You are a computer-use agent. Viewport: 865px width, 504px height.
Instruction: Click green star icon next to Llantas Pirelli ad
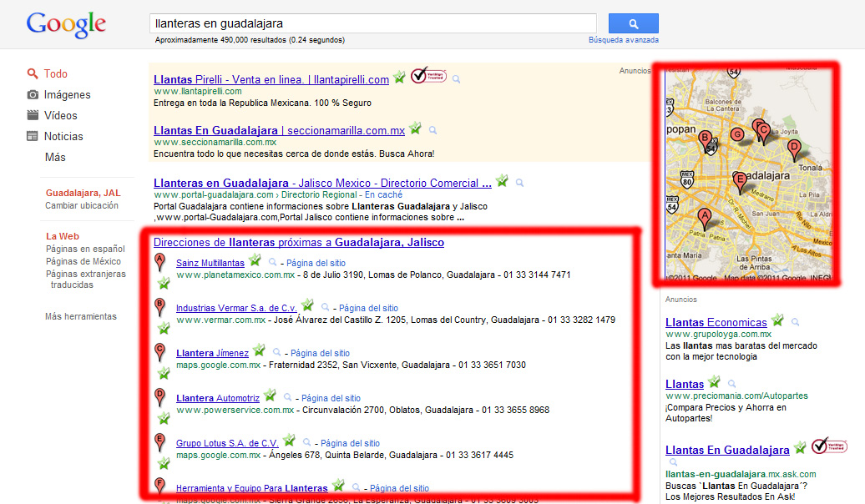click(x=399, y=78)
